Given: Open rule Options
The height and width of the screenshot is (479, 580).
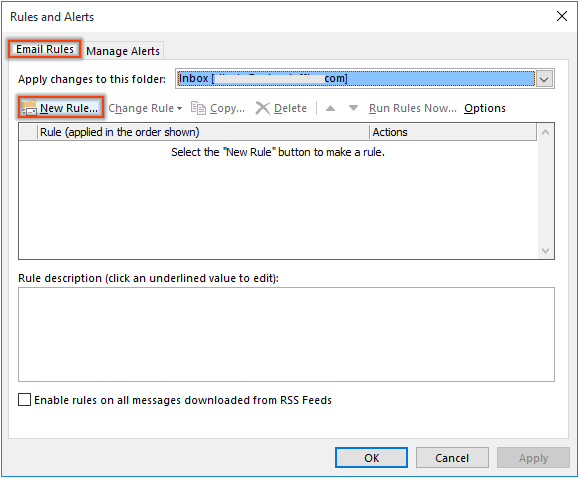Looking at the screenshot, I should (485, 108).
